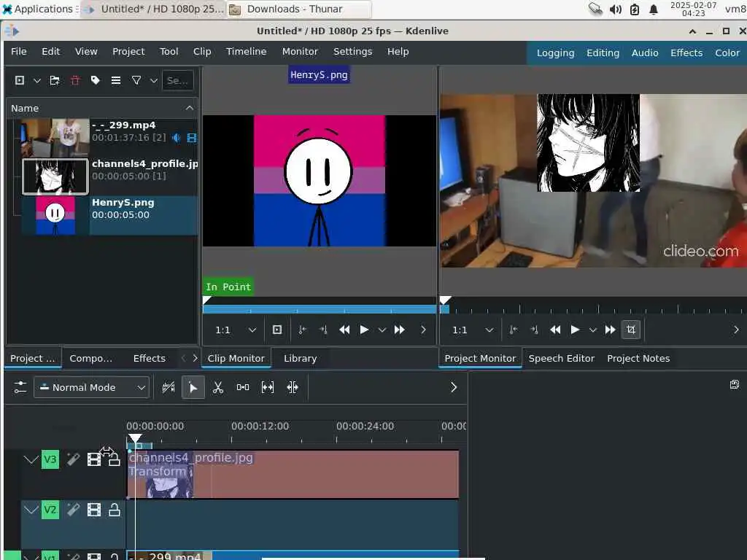Click audio speaker icon for -_-_299.mp4 clip
Viewport: 747px width, 560px height.
pyautogui.click(x=177, y=138)
